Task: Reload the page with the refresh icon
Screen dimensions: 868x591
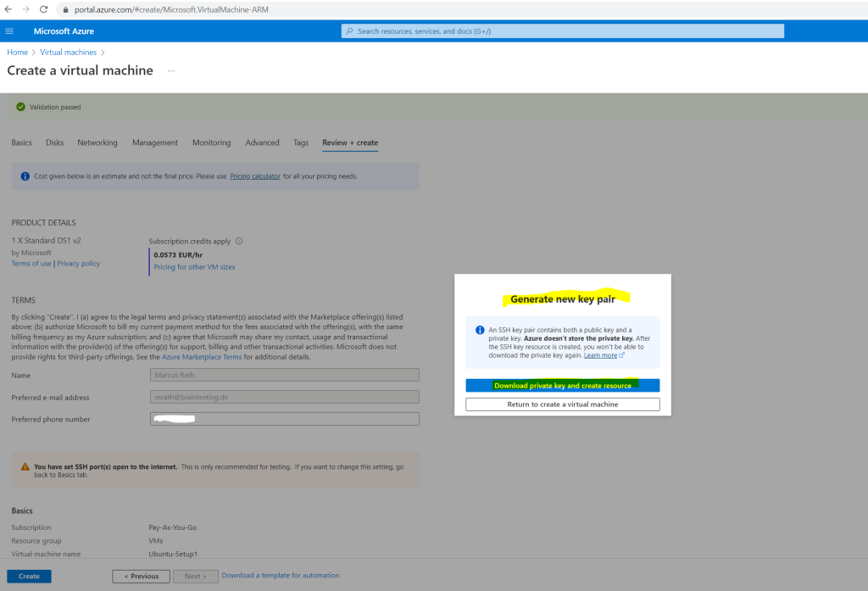Action: (44, 9)
